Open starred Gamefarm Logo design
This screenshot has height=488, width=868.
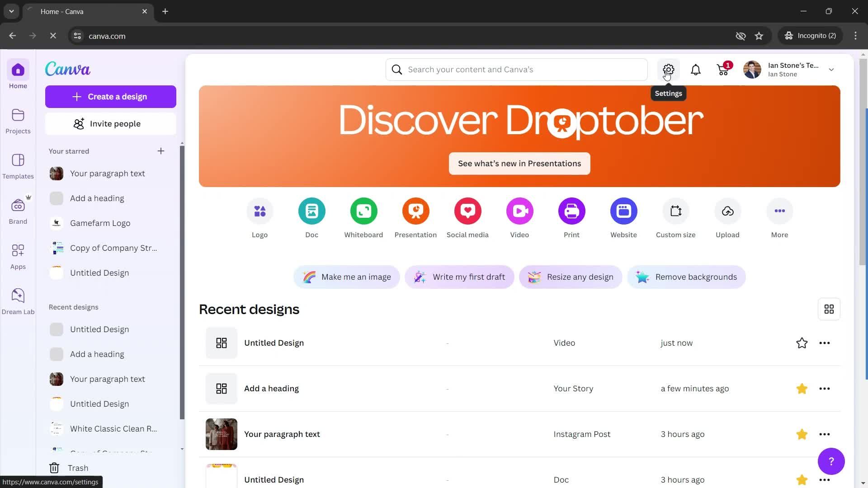click(111, 223)
